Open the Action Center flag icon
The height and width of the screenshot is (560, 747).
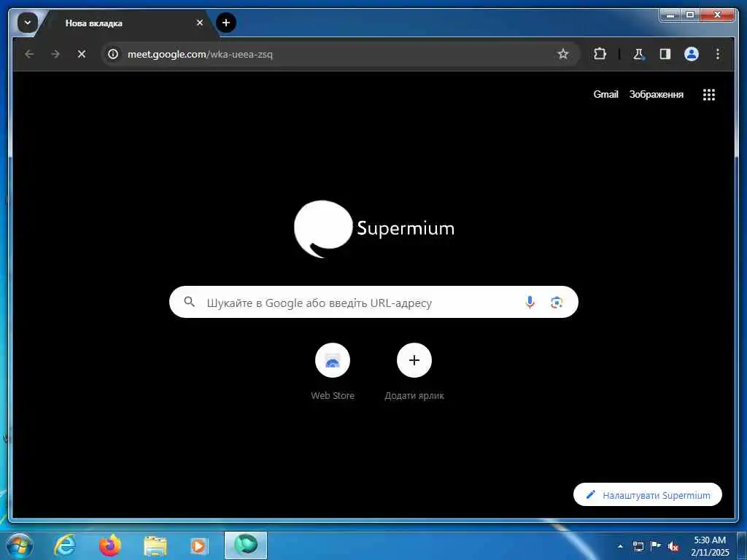[656, 546]
